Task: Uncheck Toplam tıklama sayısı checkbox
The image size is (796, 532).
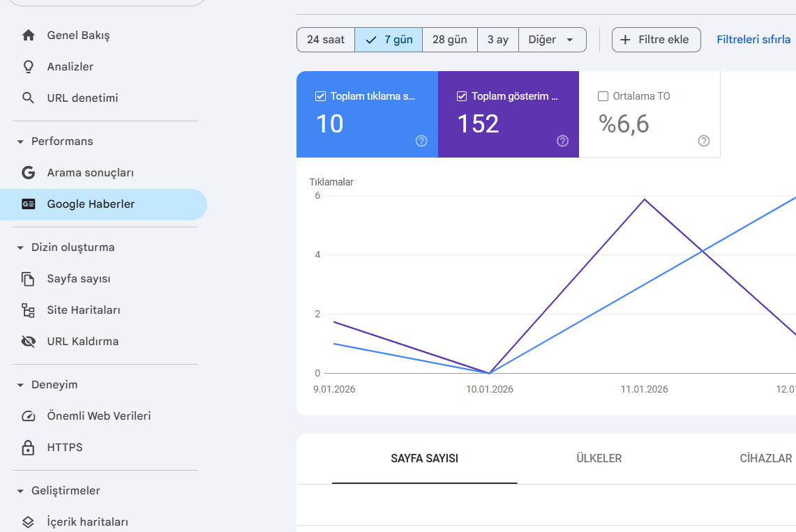Action: [x=320, y=96]
